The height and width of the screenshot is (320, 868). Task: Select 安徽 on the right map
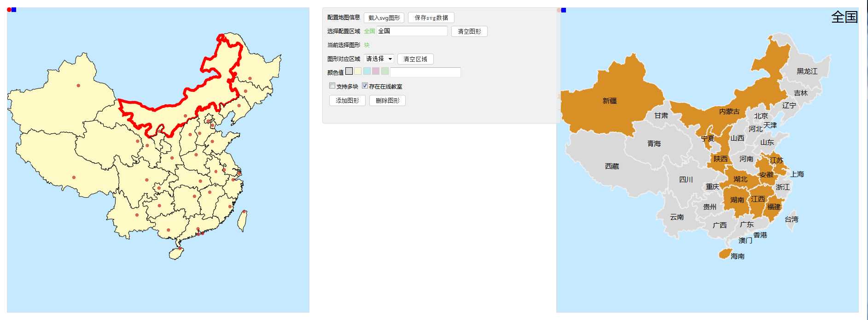[x=766, y=175]
